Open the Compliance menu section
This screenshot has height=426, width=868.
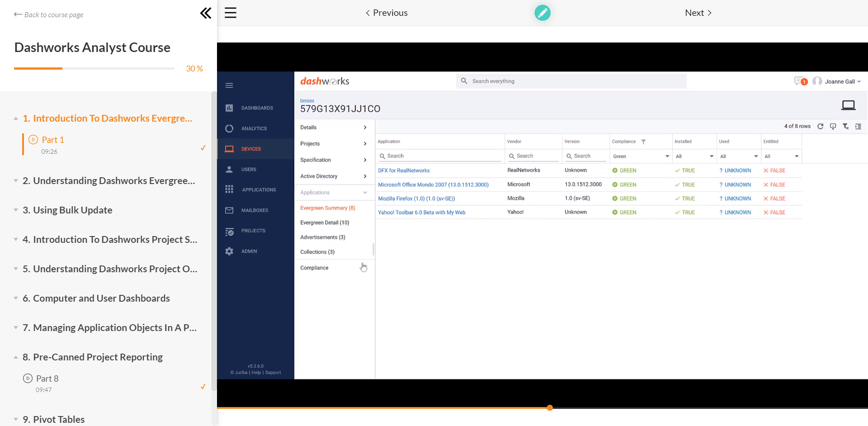point(334,268)
